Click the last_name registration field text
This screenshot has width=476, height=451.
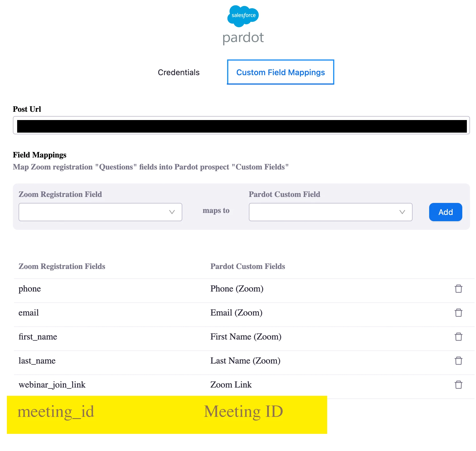click(x=37, y=361)
